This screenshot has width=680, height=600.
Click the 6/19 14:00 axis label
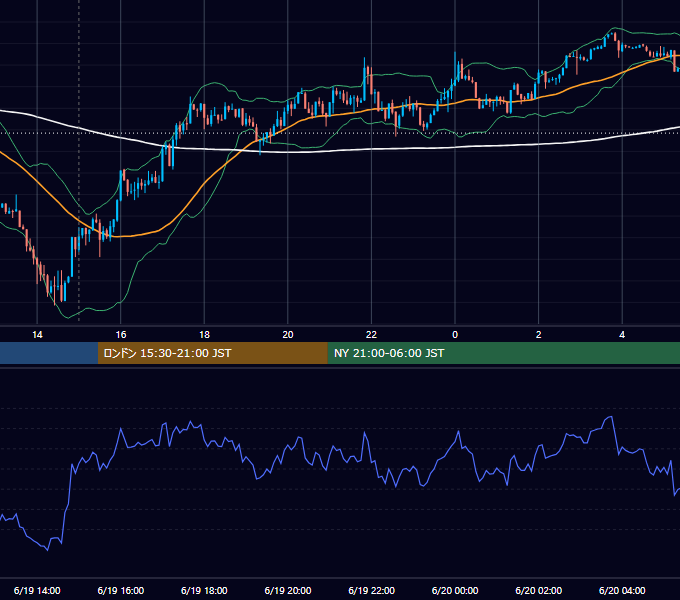click(37, 590)
